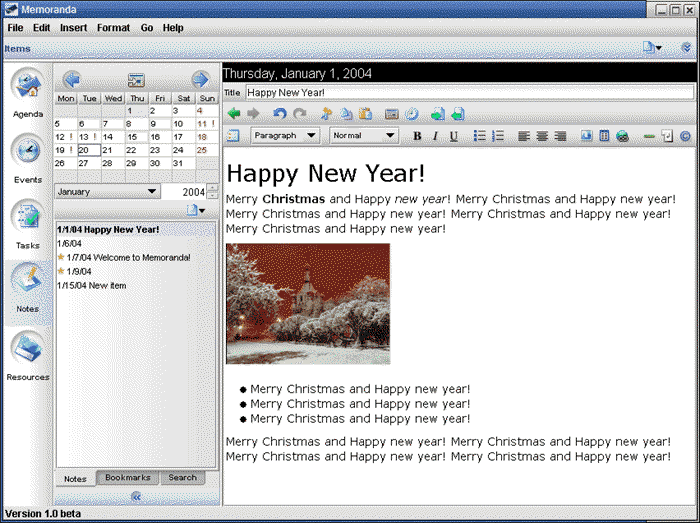Open the note '1/7/04 Welcome to Memoranda!'
Image resolution: width=700 pixels, height=523 pixels.
point(128,257)
